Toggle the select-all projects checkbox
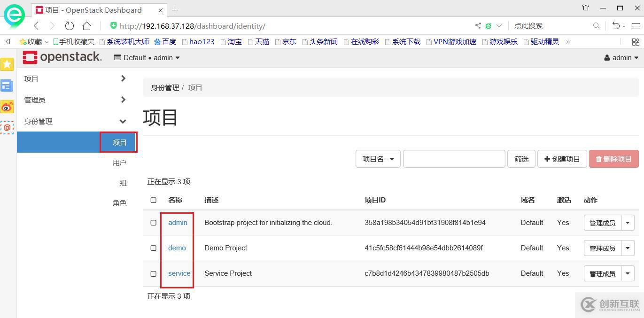Image resolution: width=644 pixels, height=318 pixels. (x=153, y=200)
